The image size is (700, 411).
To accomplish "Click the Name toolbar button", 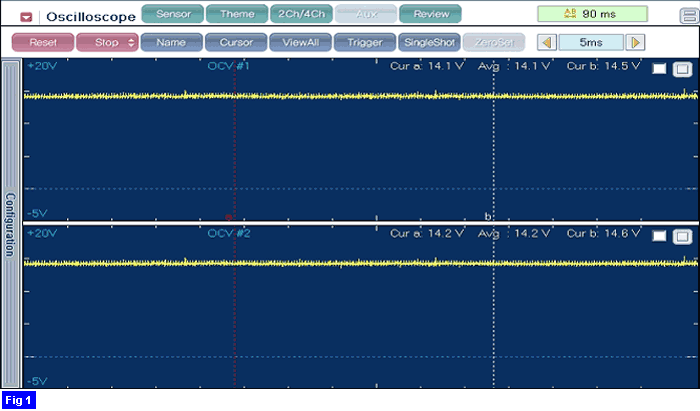I will point(171,43).
